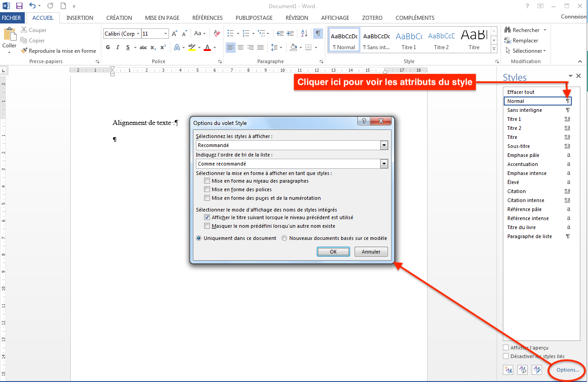Switch to the RÉFÉRENCES tab
Image resolution: width=588 pixels, height=382 pixels.
[207, 18]
